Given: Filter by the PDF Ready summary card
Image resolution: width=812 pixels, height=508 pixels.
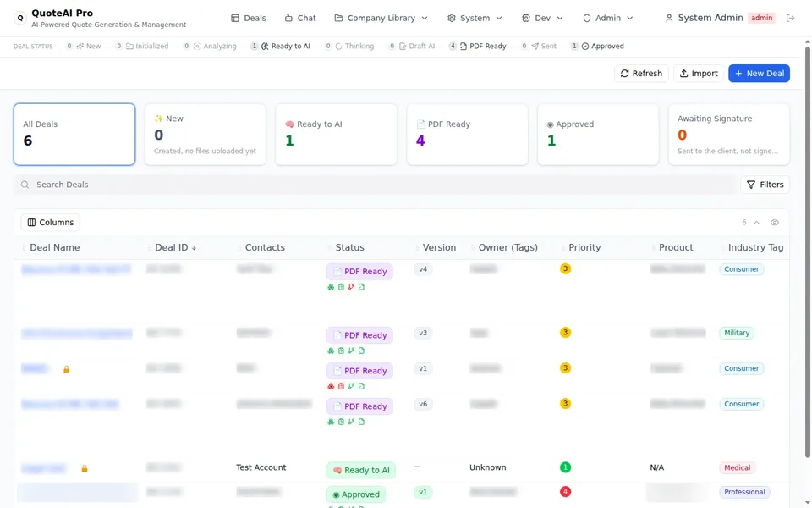Looking at the screenshot, I should click(467, 135).
